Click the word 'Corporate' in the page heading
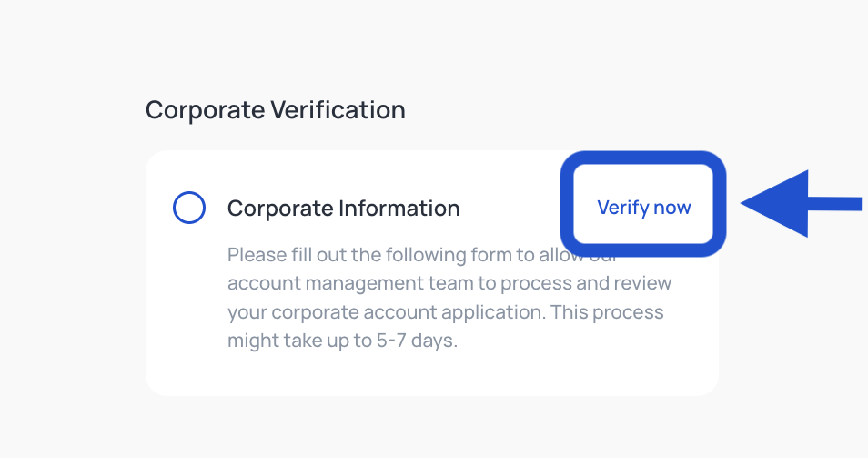 click(206, 109)
